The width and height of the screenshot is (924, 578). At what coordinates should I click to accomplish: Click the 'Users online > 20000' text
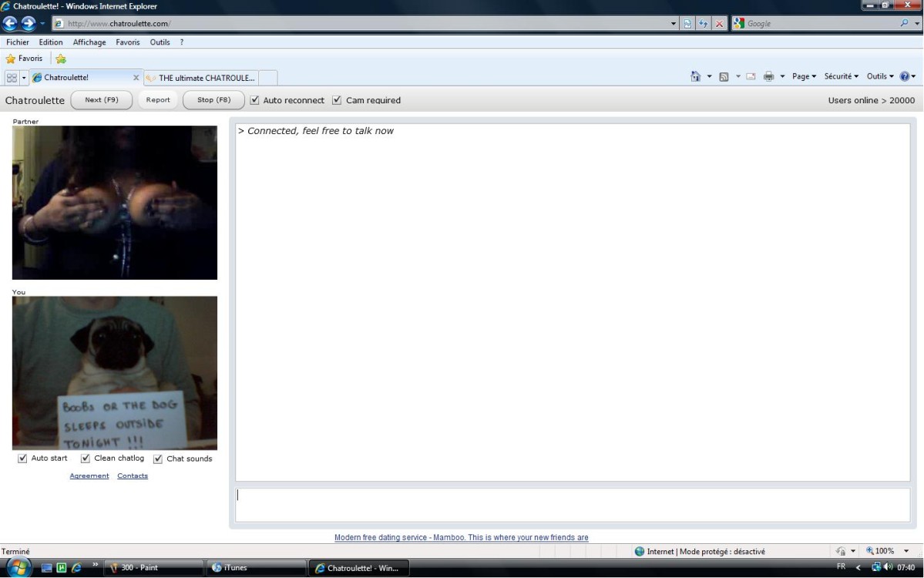[872, 100]
